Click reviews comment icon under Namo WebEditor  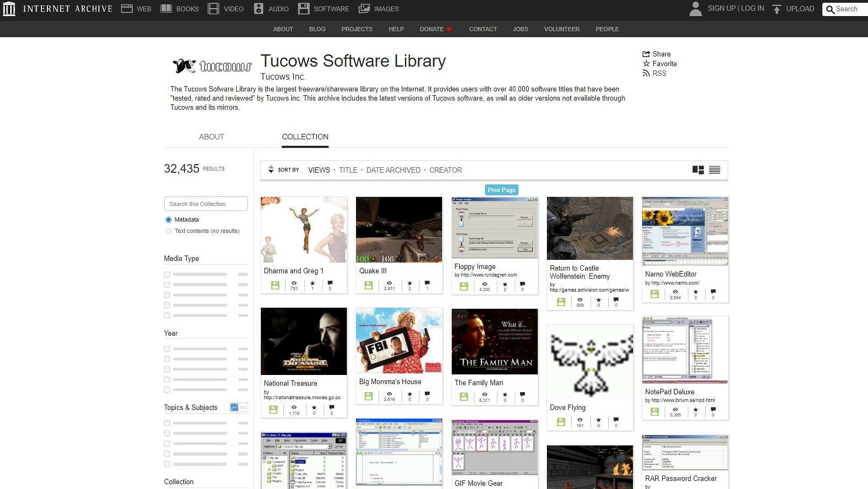[713, 292]
